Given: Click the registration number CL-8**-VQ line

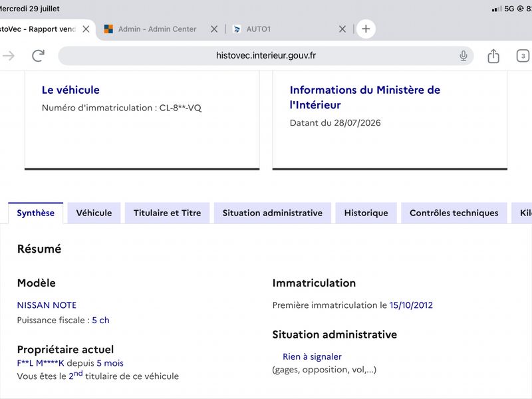Looking at the screenshot, I should pyautogui.click(x=122, y=108).
